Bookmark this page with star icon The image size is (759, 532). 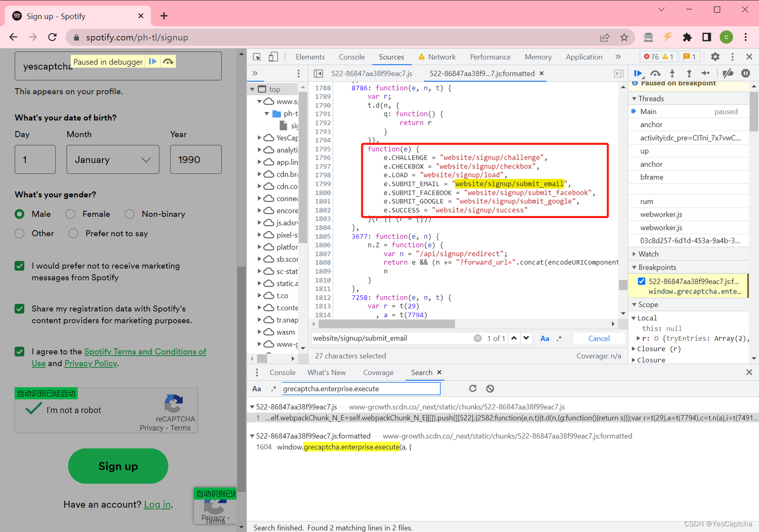point(624,37)
